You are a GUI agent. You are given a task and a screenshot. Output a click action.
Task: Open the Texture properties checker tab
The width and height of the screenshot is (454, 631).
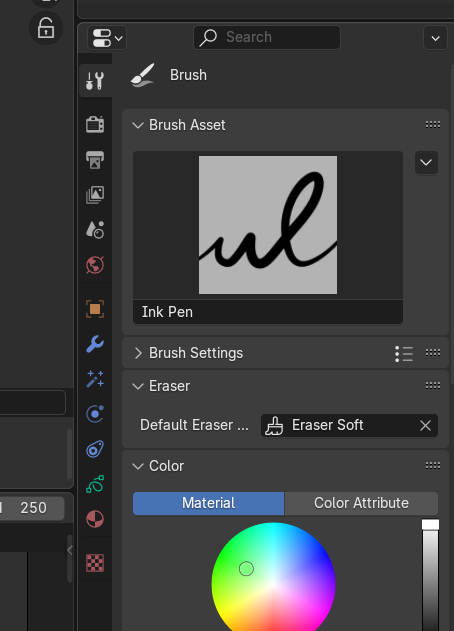tap(95, 563)
